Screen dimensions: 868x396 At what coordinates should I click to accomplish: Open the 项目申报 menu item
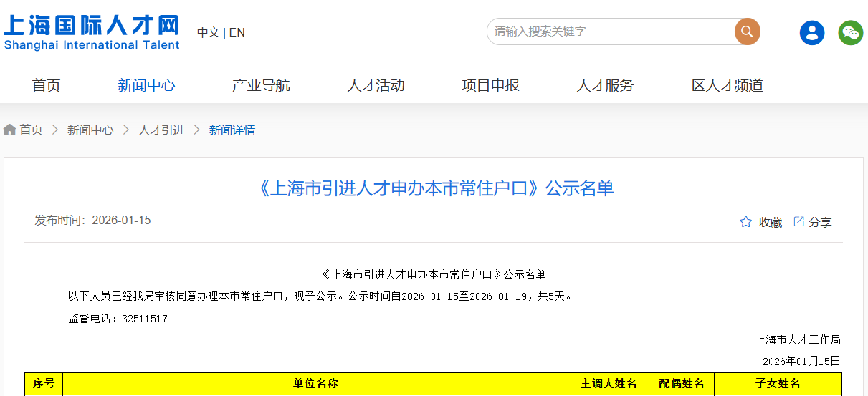point(490,85)
